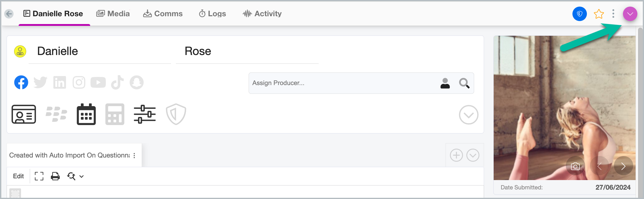
Task: Show next photo with right arrow
Action: tap(623, 166)
